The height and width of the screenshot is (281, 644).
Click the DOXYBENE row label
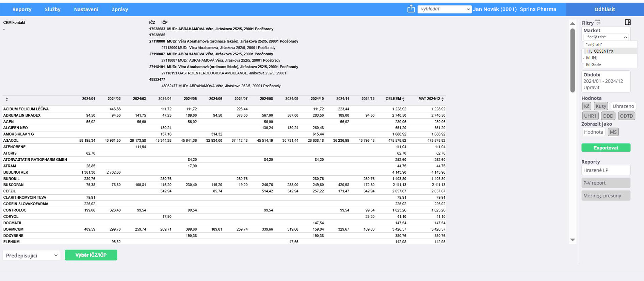point(13,236)
